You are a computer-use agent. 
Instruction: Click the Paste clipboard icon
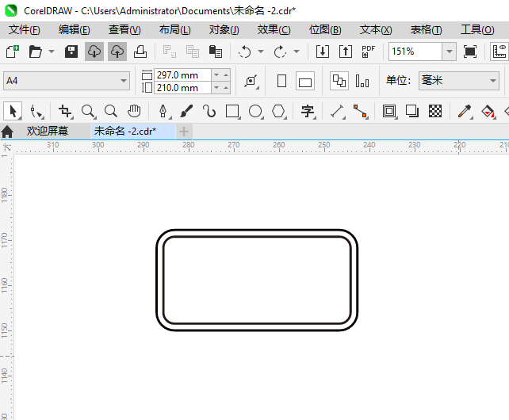[215, 52]
